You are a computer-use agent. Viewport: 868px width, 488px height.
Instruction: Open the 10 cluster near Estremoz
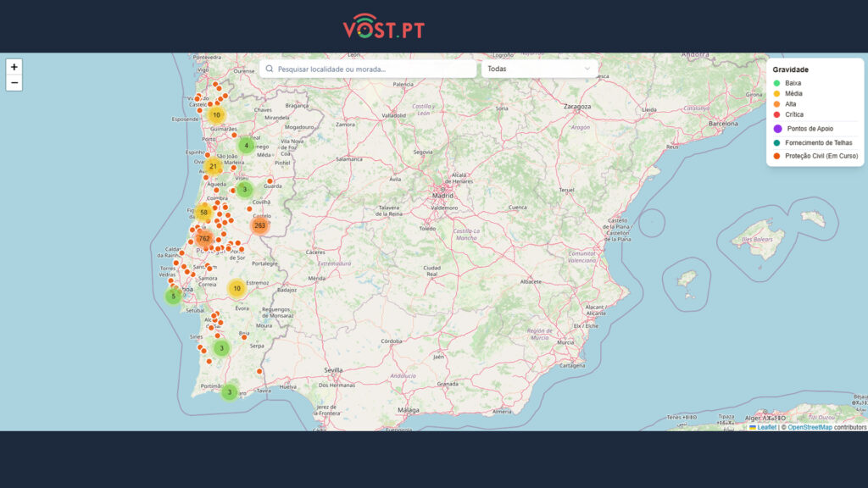click(236, 288)
